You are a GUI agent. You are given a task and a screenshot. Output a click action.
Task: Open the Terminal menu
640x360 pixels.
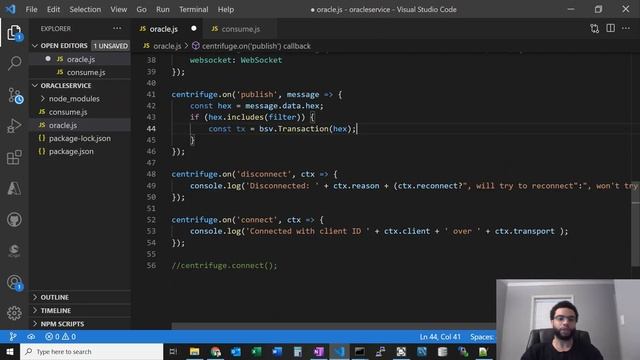point(193,9)
